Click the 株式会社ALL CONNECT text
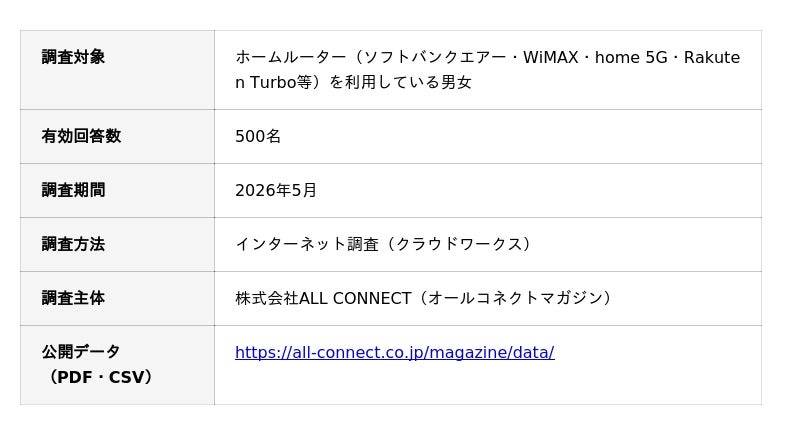The width and height of the screenshot is (800, 435). (x=323, y=298)
